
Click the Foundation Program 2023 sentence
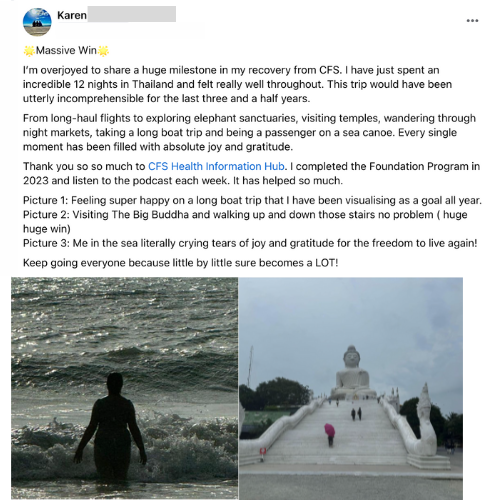tap(251, 173)
